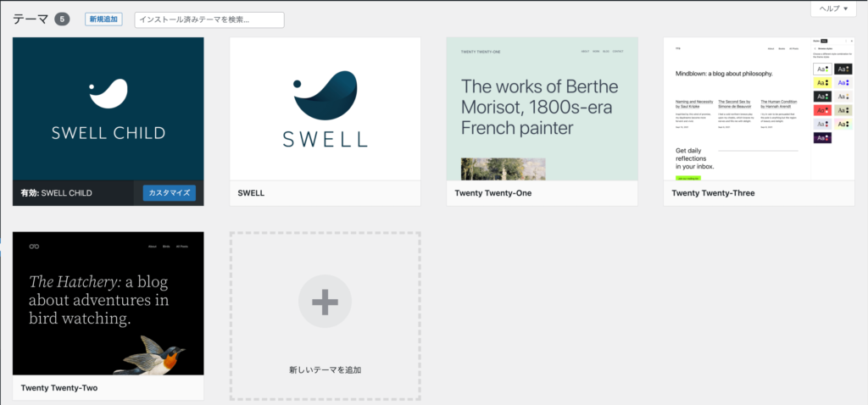
Task: Click the 有効: SWELL CHILD active label
Action: coord(57,193)
